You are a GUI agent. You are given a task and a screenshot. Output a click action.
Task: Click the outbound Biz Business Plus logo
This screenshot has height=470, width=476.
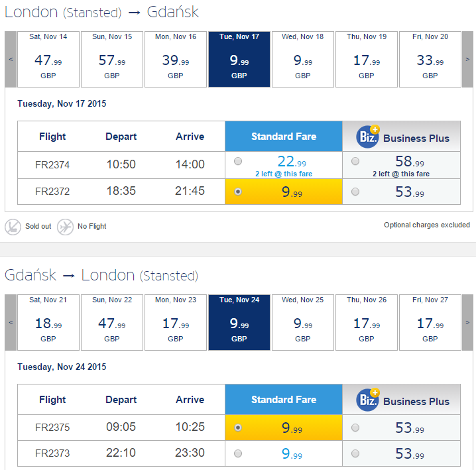click(368, 137)
